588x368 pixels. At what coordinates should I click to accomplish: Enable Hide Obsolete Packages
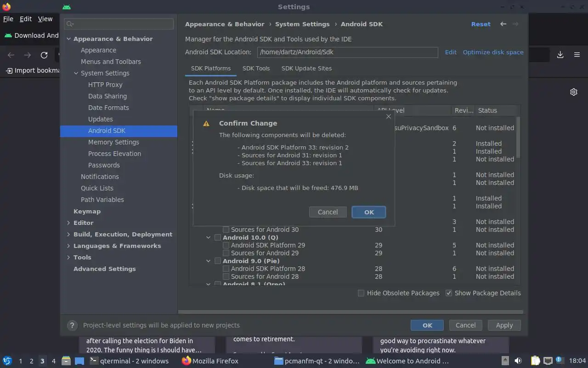361,293
